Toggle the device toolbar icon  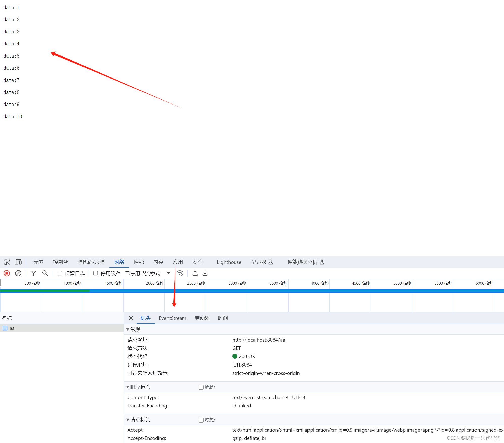click(x=18, y=262)
